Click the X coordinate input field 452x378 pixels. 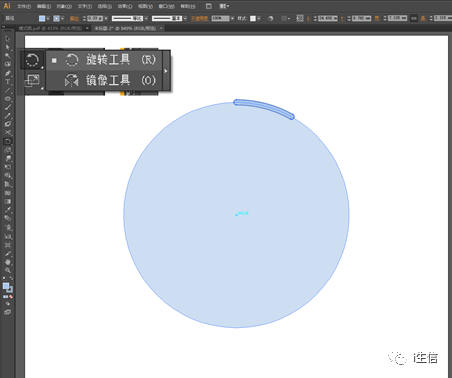point(328,18)
